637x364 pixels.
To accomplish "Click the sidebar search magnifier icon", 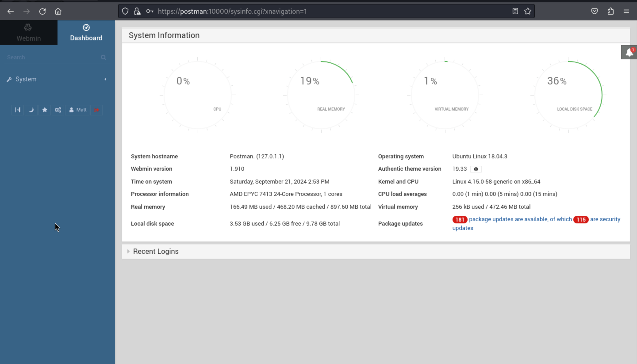I will tap(103, 57).
